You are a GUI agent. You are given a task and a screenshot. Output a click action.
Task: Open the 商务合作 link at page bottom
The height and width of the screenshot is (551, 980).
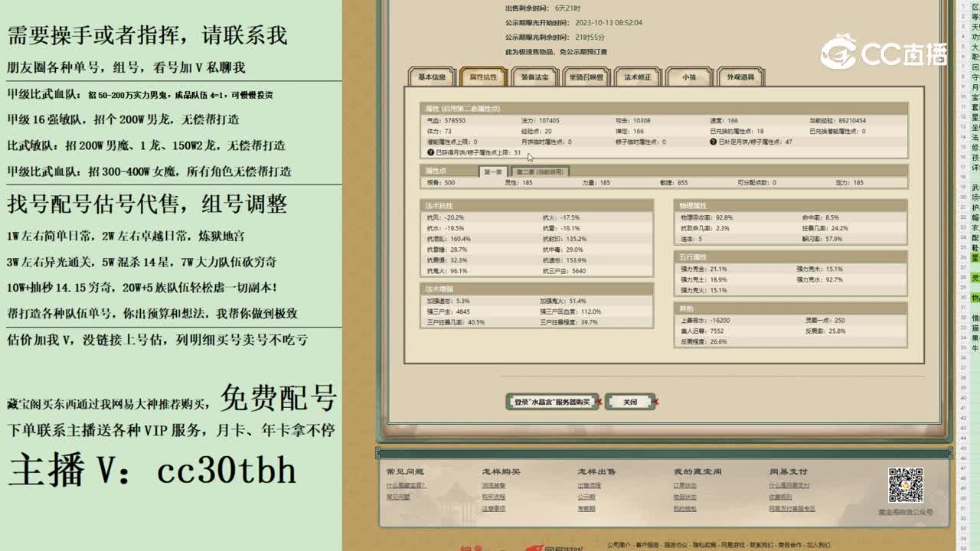[x=789, y=545]
